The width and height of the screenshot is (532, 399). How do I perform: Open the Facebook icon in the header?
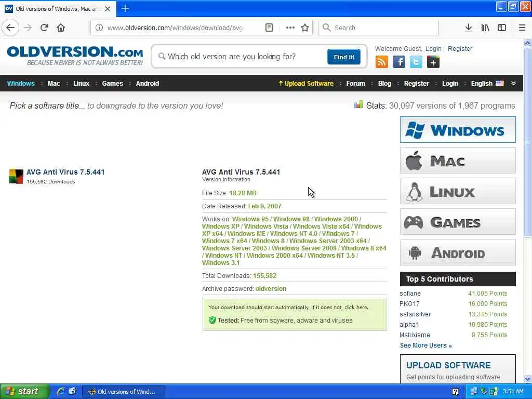(399, 62)
